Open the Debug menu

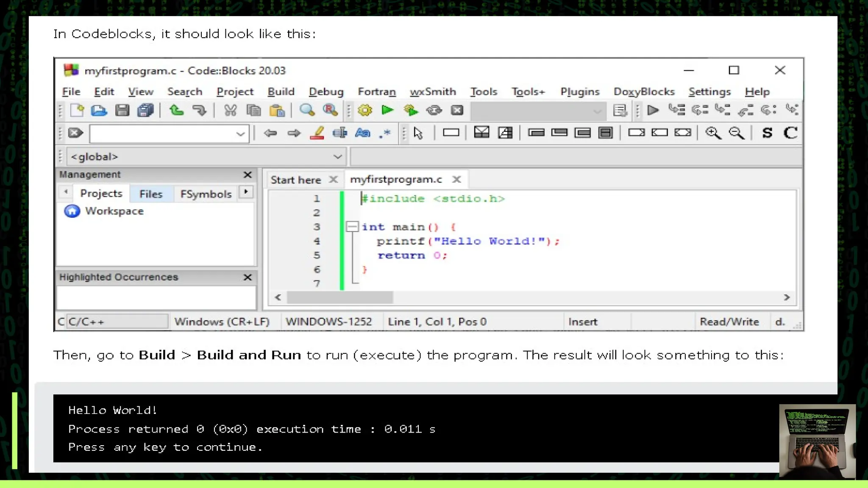click(326, 91)
